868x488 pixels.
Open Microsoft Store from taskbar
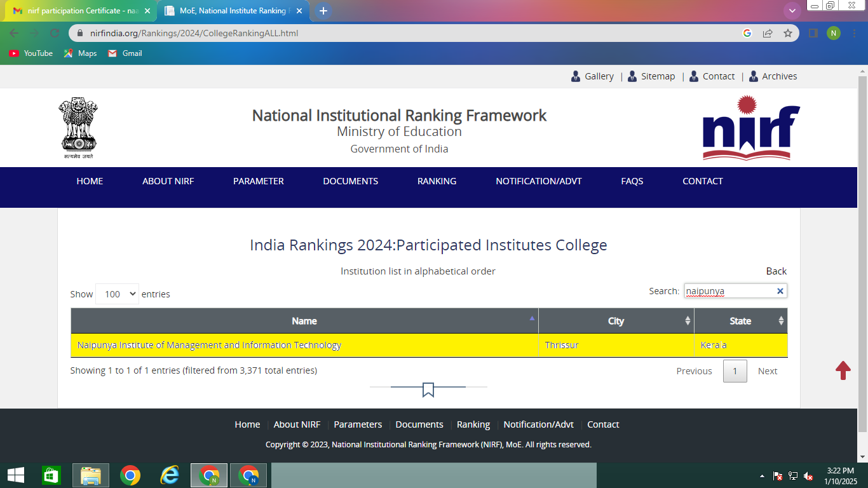point(51,475)
